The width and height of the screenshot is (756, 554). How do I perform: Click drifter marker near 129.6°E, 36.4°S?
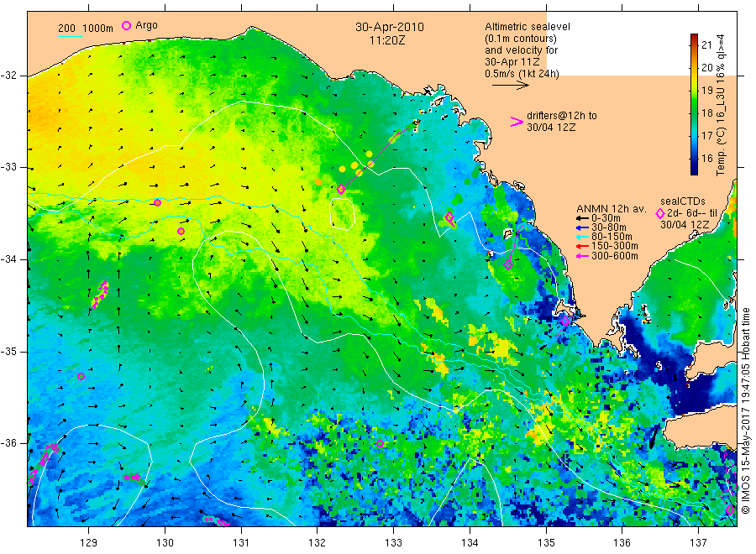(132, 477)
